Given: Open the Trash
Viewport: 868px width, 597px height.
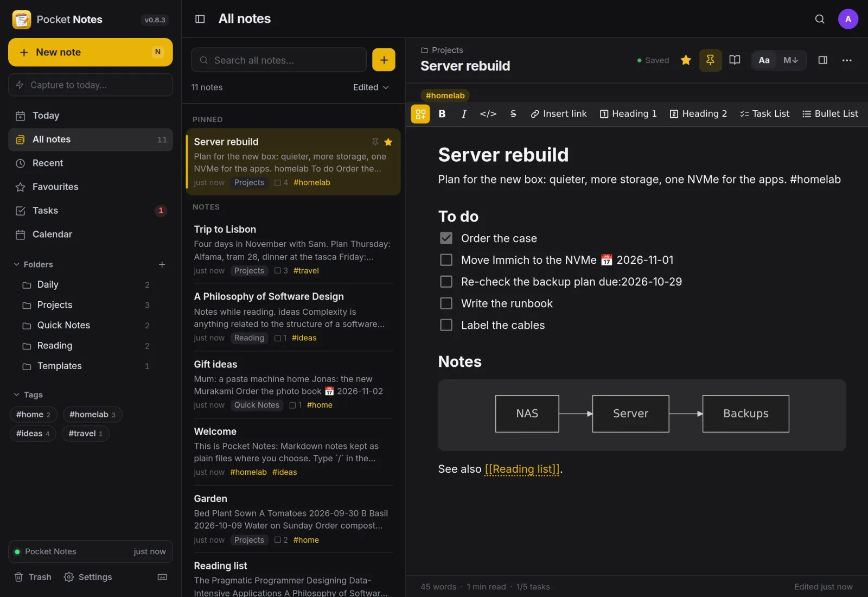Looking at the screenshot, I should pyautogui.click(x=33, y=577).
